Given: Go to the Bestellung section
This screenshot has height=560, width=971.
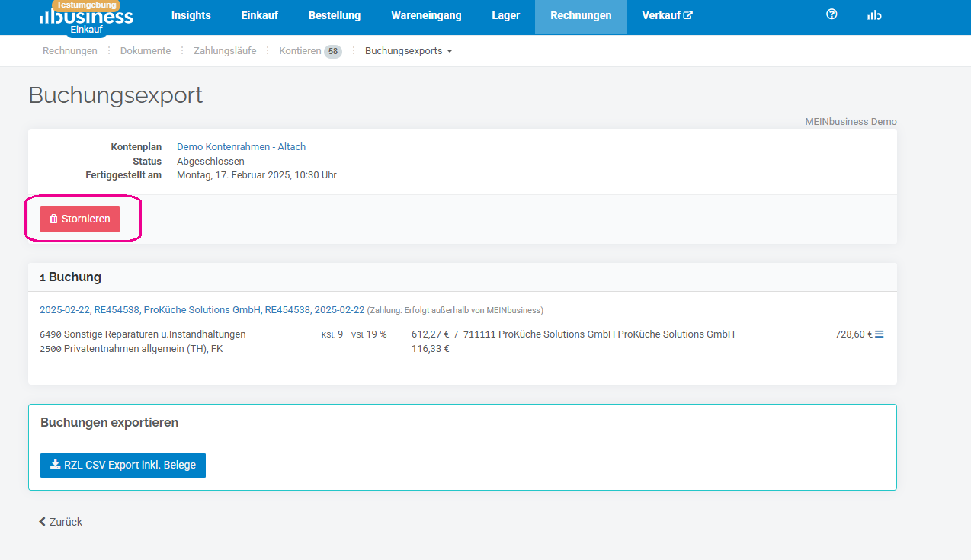Looking at the screenshot, I should tap(335, 15).
